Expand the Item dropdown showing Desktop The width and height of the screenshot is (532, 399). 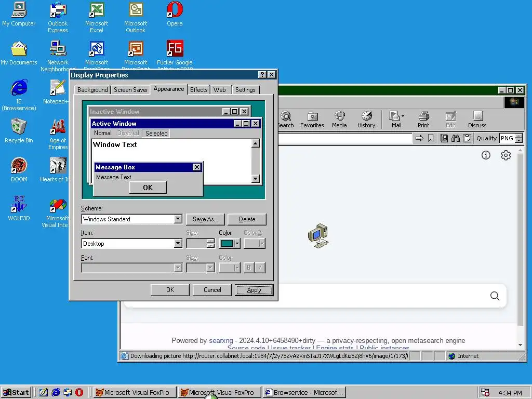pos(178,244)
